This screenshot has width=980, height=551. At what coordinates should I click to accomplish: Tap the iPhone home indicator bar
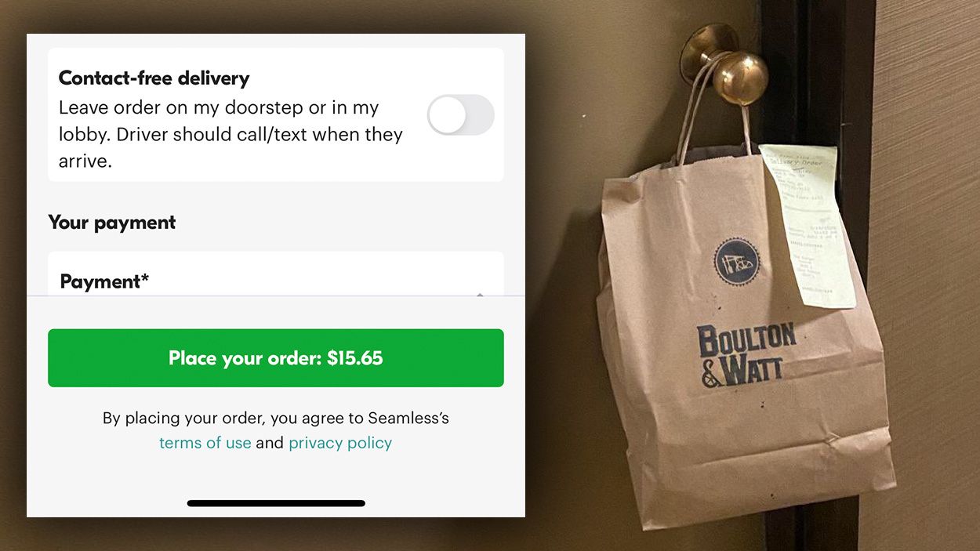pyautogui.click(x=276, y=503)
